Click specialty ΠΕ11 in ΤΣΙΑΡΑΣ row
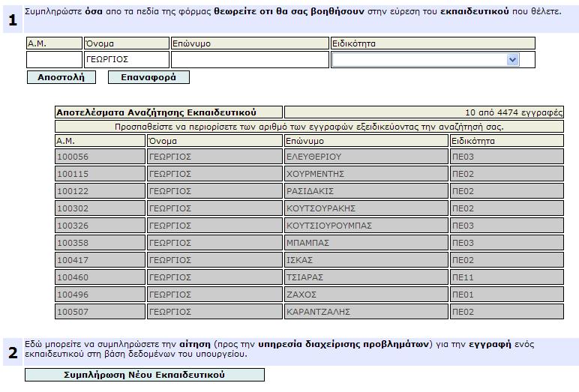The width and height of the screenshot is (579, 392). point(463,277)
